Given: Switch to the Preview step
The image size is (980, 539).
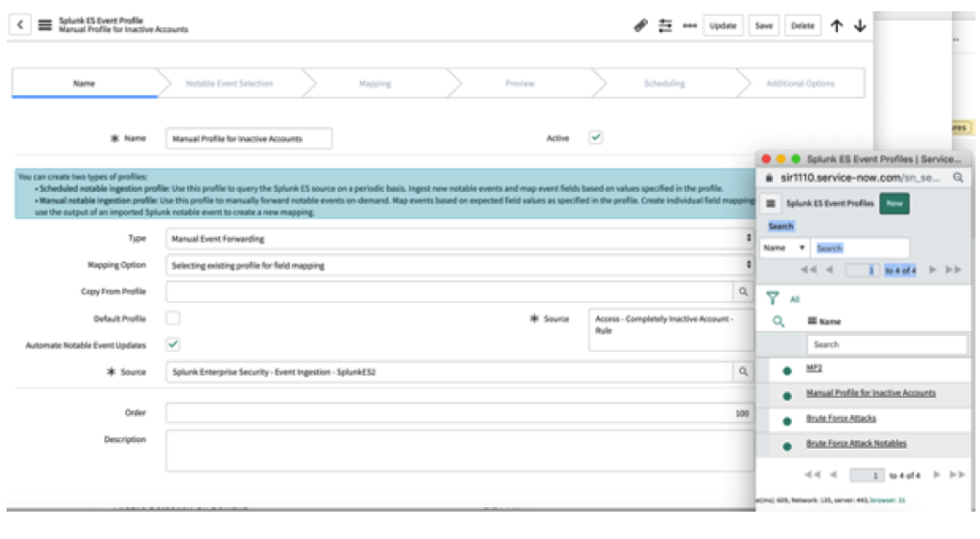Looking at the screenshot, I should (x=520, y=83).
